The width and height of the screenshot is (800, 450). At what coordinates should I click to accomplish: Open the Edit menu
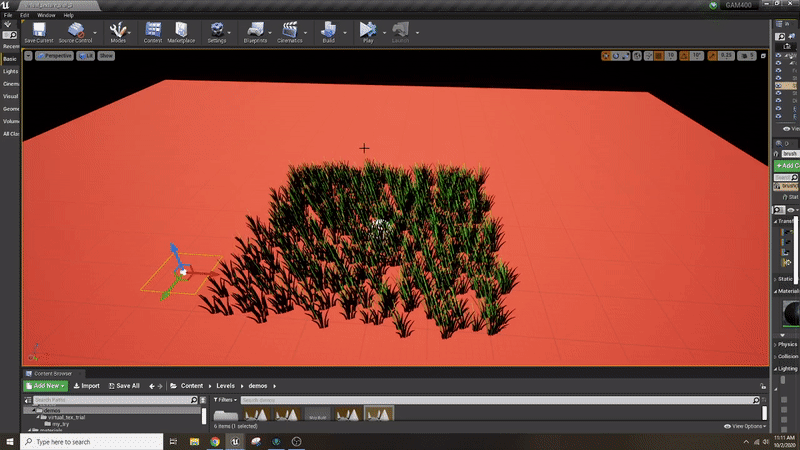[x=24, y=16]
